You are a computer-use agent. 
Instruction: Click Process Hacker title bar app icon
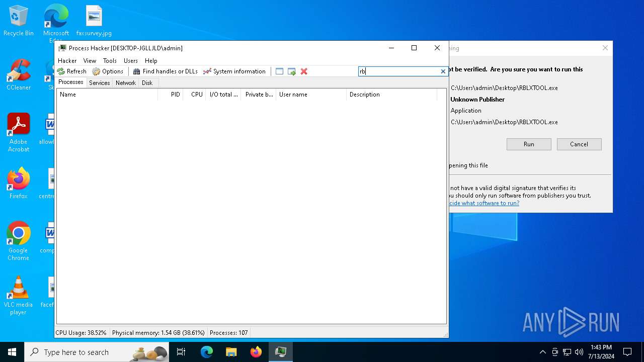click(62, 48)
